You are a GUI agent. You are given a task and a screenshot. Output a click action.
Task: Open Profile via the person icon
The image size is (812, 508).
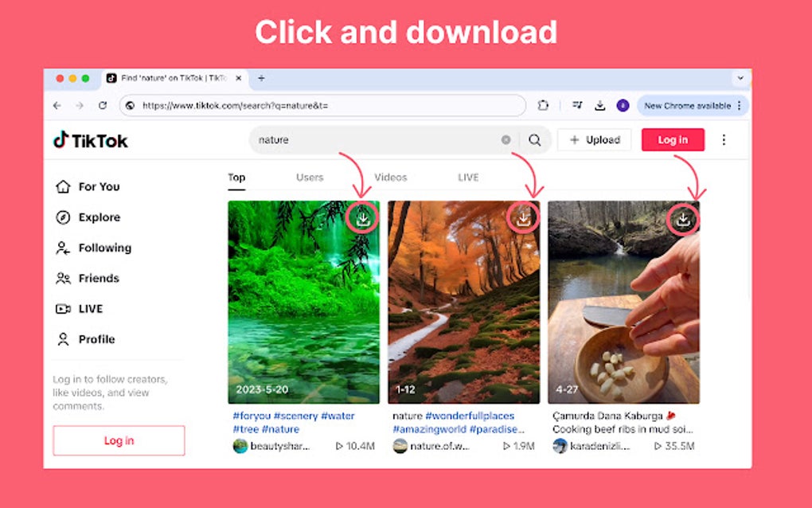63,339
